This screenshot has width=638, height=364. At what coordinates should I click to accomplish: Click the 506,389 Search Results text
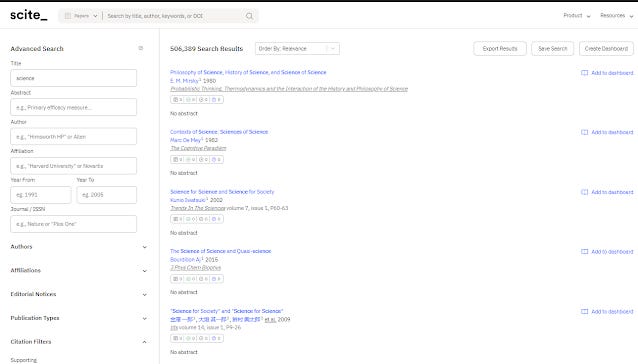(206, 48)
